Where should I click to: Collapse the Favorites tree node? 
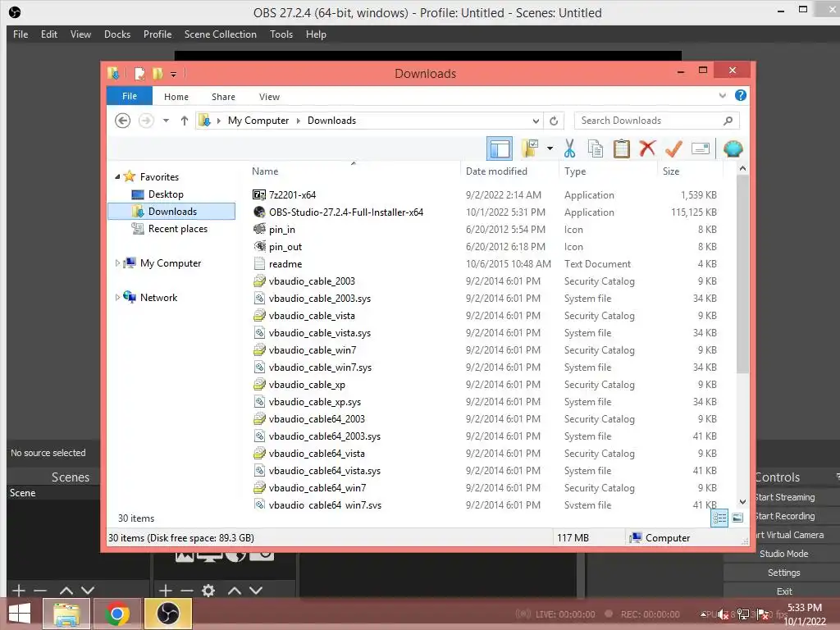[117, 176]
